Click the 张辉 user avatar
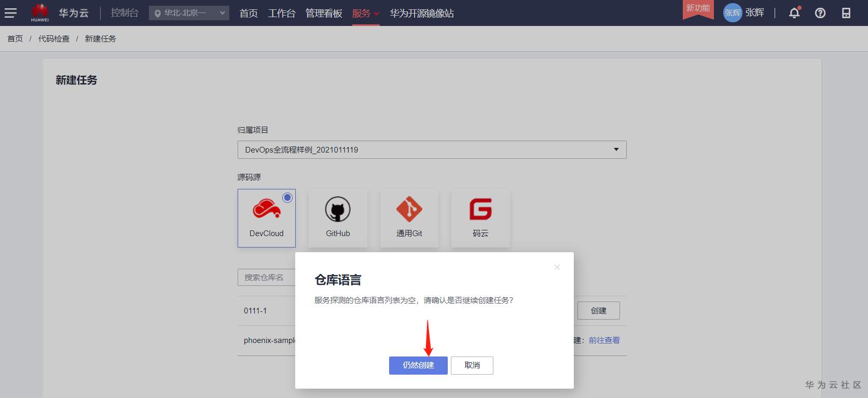The width and height of the screenshot is (868, 398). tap(733, 13)
